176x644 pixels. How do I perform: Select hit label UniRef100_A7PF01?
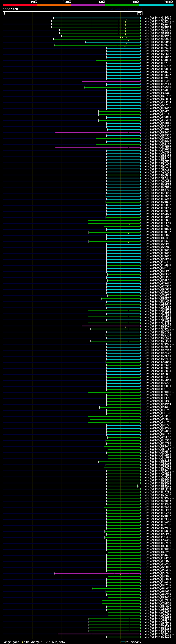click(x=158, y=341)
